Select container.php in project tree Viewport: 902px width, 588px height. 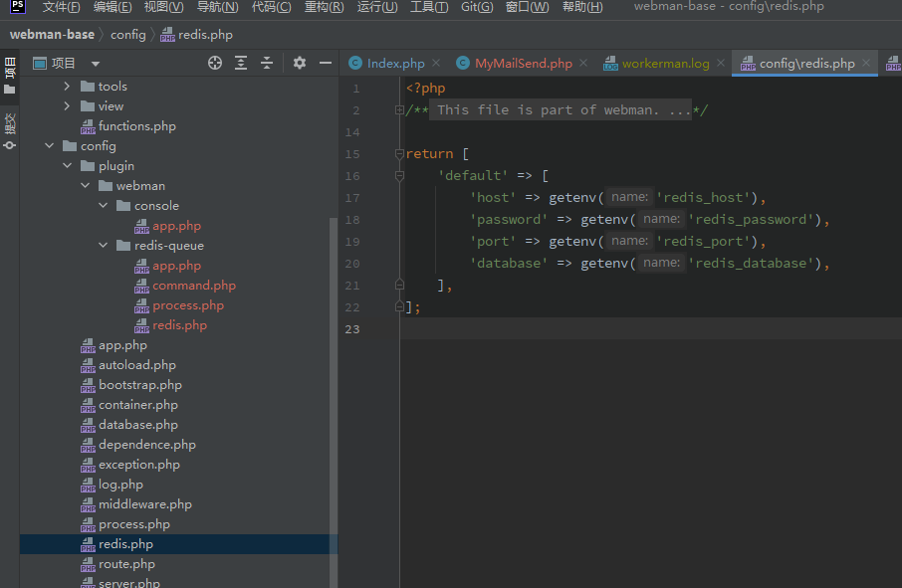pos(138,405)
